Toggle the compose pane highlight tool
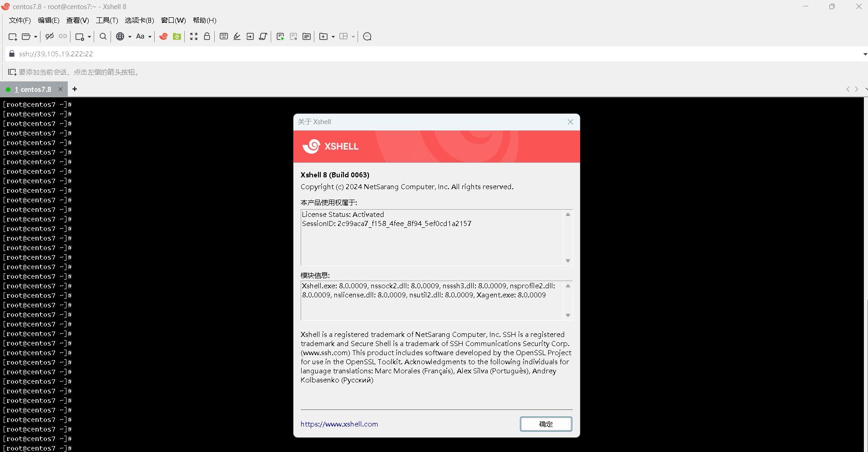This screenshot has height=452, width=868. 237,36
